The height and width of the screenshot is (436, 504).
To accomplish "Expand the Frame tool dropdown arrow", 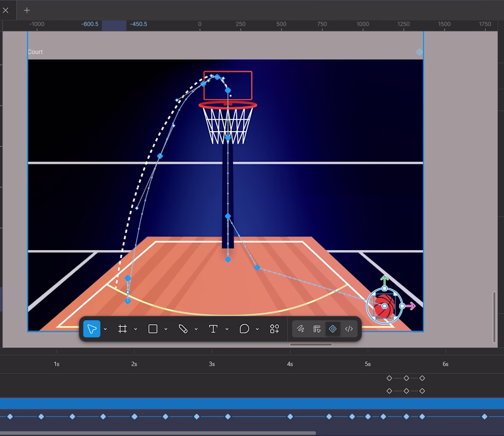I will coord(135,329).
